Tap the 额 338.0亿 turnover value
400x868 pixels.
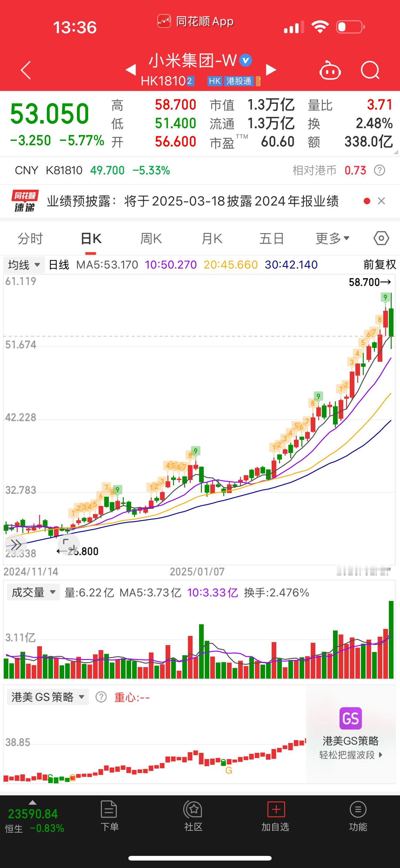[368, 142]
